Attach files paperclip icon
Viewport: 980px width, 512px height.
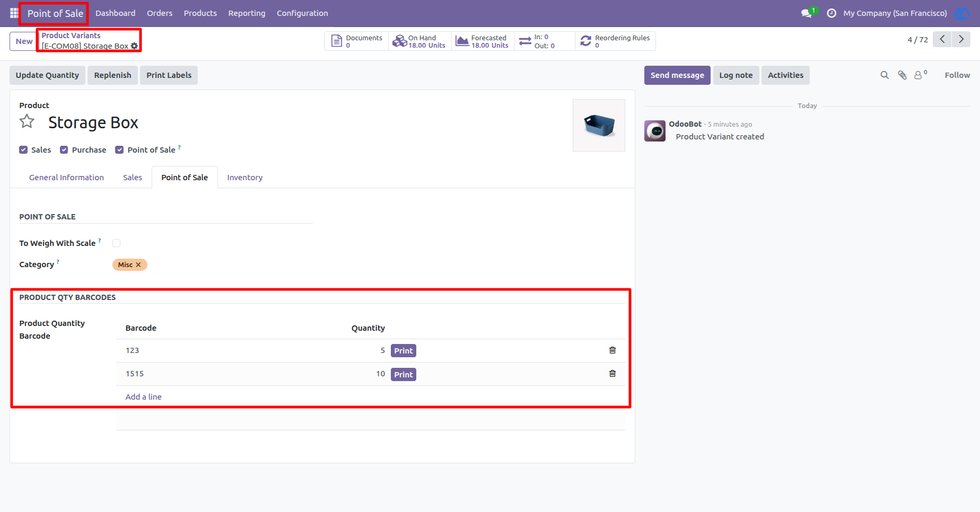tap(902, 75)
